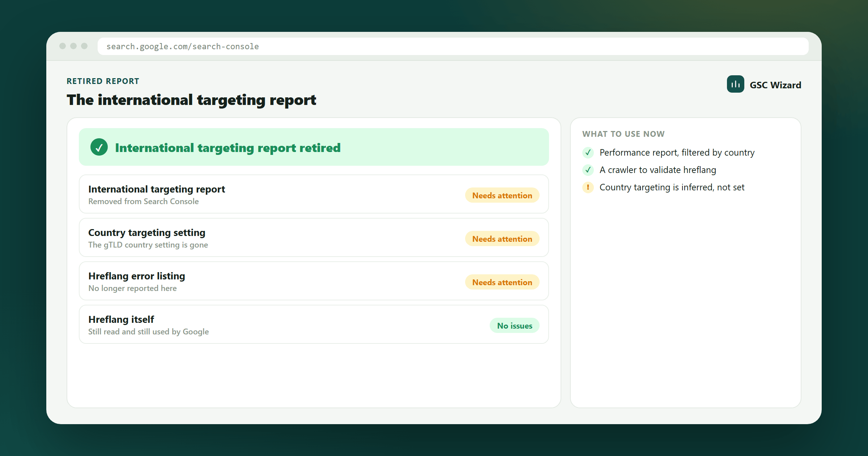Click the check icon beside Performance report item
Screen dimensions: 868x456
coord(588,152)
